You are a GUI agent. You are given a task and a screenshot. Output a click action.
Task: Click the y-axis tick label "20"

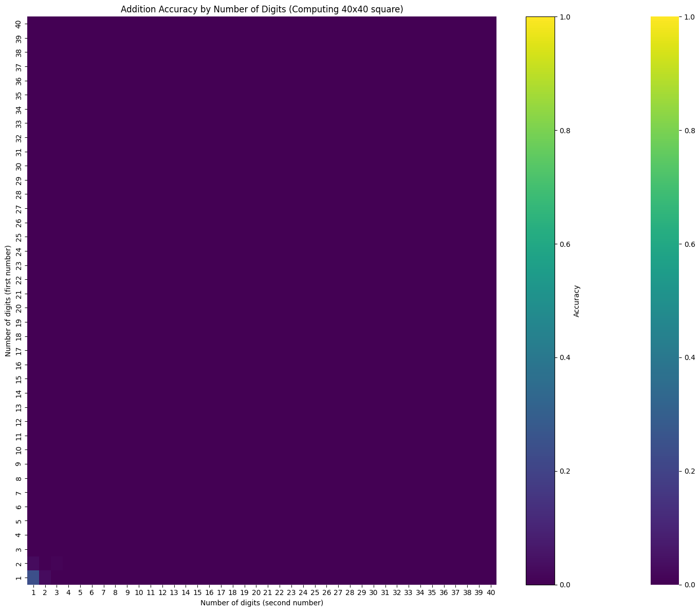[x=19, y=308]
